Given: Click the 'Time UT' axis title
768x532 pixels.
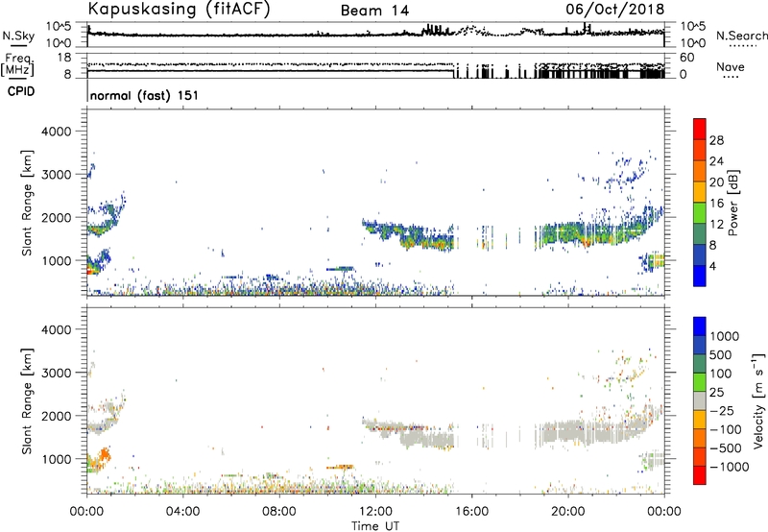Looking at the screenshot, I should coord(375,526).
